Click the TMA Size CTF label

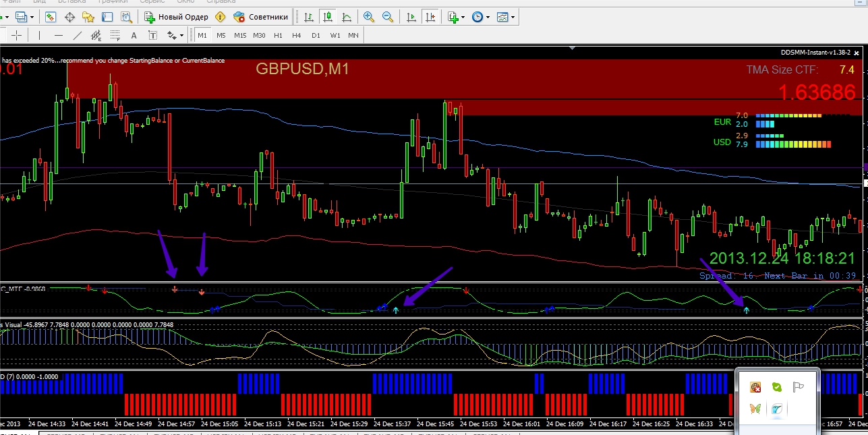click(x=782, y=69)
